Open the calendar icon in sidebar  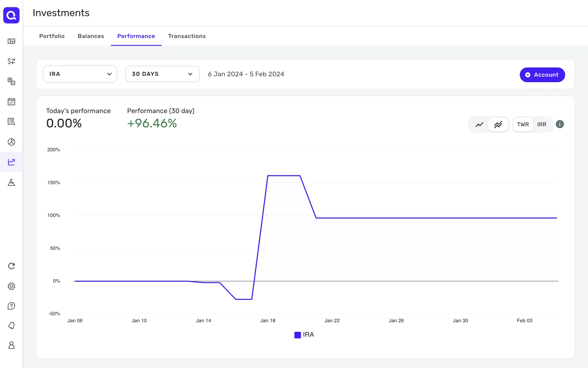11,102
